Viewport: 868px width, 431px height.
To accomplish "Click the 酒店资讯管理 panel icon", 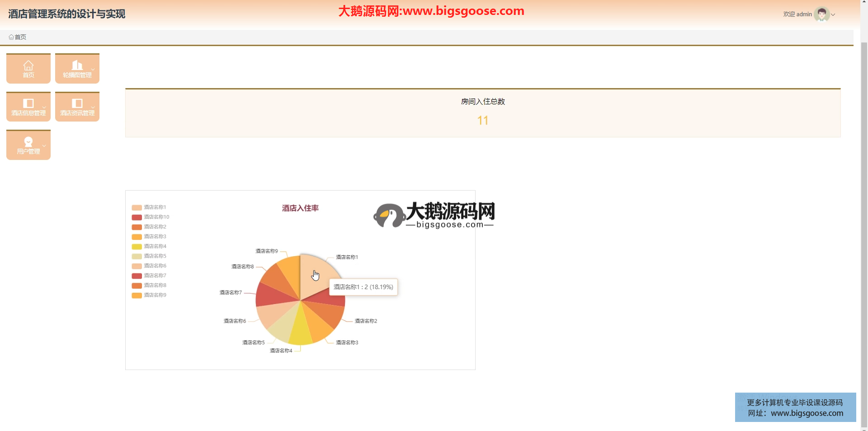I will pyautogui.click(x=77, y=103).
